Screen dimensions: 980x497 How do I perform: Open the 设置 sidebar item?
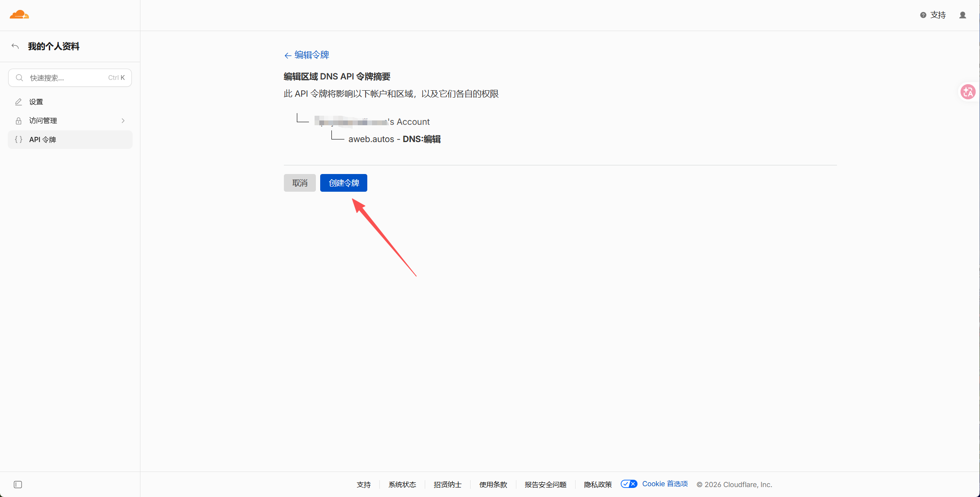70,102
